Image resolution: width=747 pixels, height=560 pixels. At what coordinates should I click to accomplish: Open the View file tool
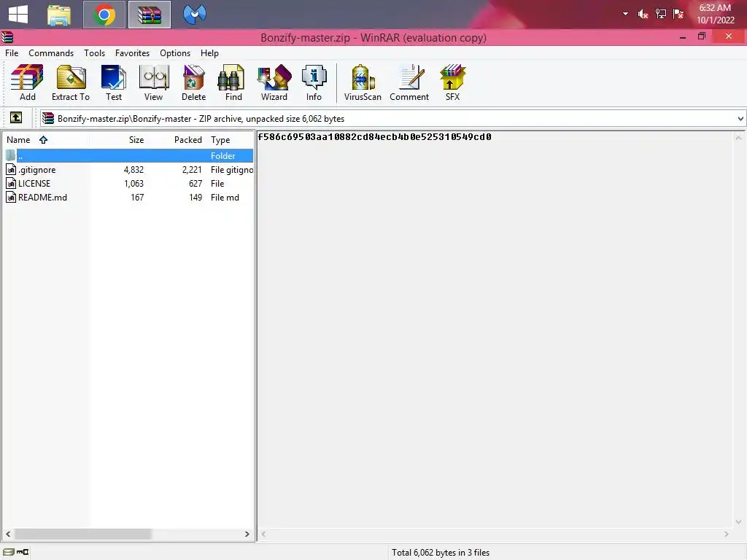(x=153, y=83)
